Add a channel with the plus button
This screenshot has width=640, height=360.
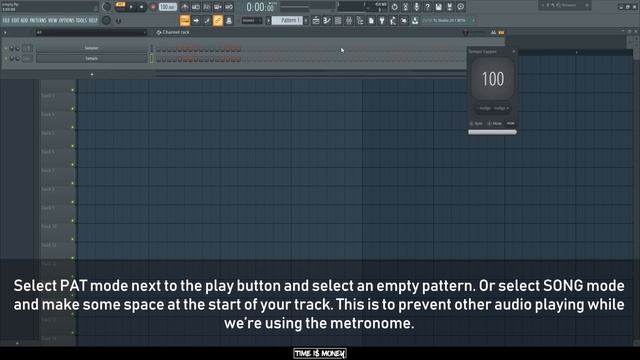point(92,74)
